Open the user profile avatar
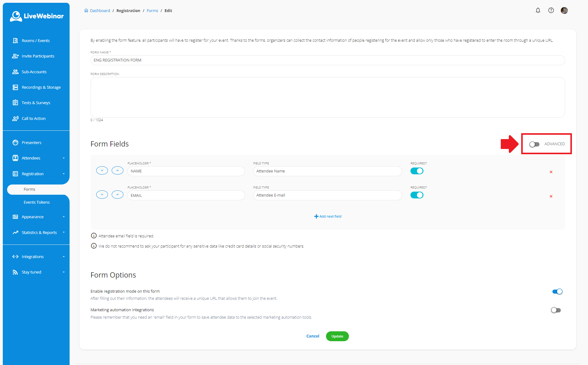The height and width of the screenshot is (365, 588). (x=564, y=11)
